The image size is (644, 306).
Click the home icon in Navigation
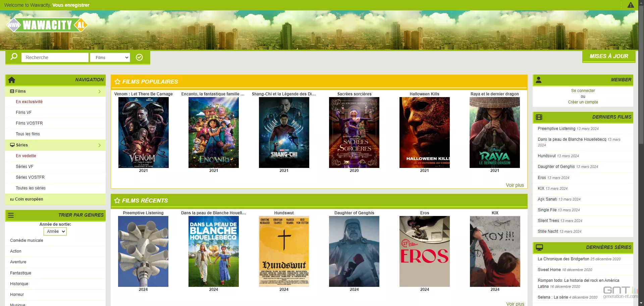point(12,80)
